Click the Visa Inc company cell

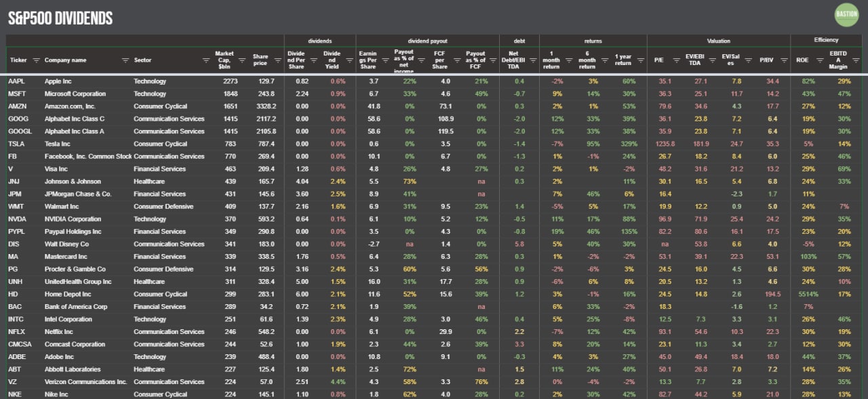[56, 169]
